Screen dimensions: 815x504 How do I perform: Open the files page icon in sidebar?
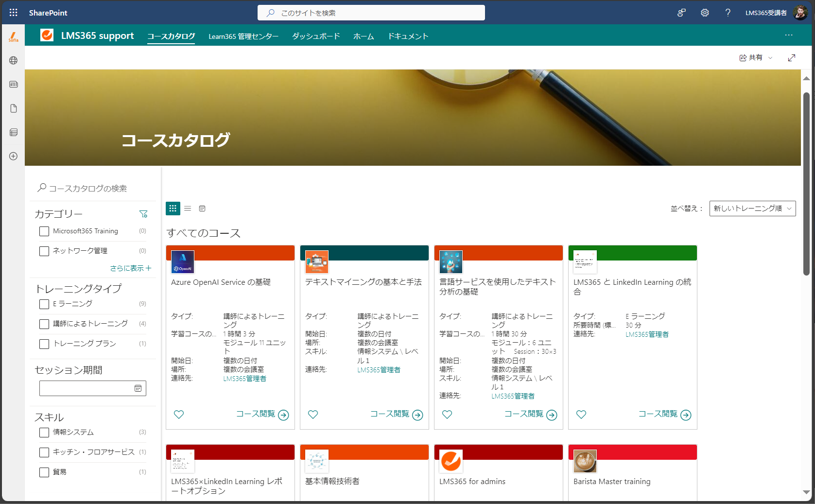coord(14,108)
